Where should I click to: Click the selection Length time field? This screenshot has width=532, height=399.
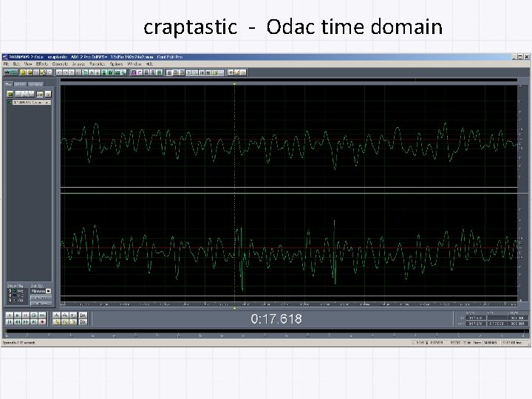pos(518,318)
